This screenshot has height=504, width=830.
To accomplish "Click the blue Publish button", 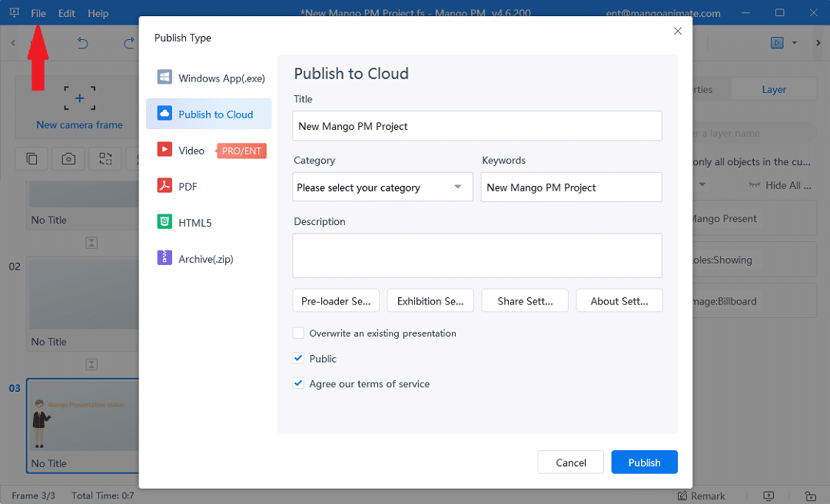I will (x=644, y=463).
